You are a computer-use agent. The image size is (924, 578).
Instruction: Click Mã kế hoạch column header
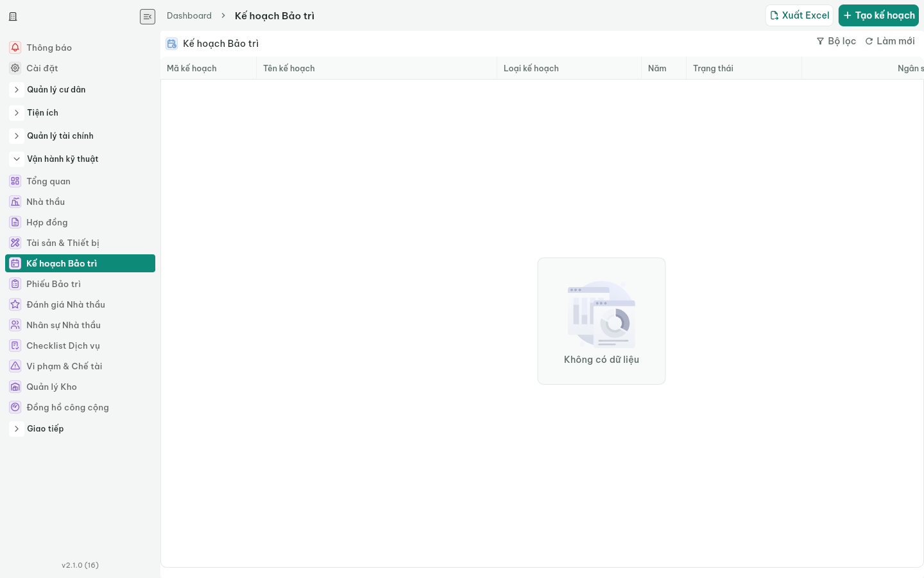pos(209,68)
